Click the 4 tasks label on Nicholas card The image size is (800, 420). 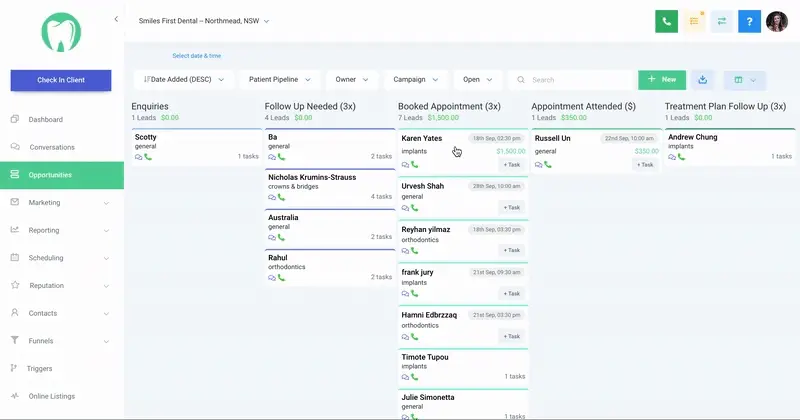[x=381, y=196]
